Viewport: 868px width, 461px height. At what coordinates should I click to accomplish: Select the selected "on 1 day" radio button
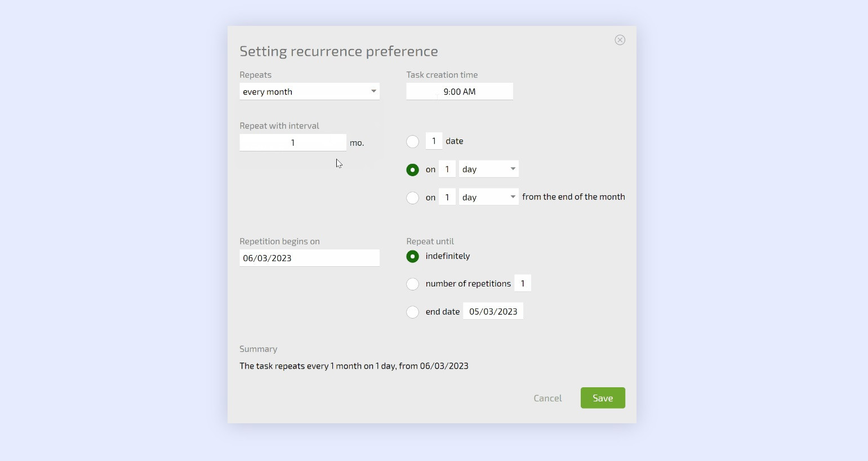[x=413, y=170]
